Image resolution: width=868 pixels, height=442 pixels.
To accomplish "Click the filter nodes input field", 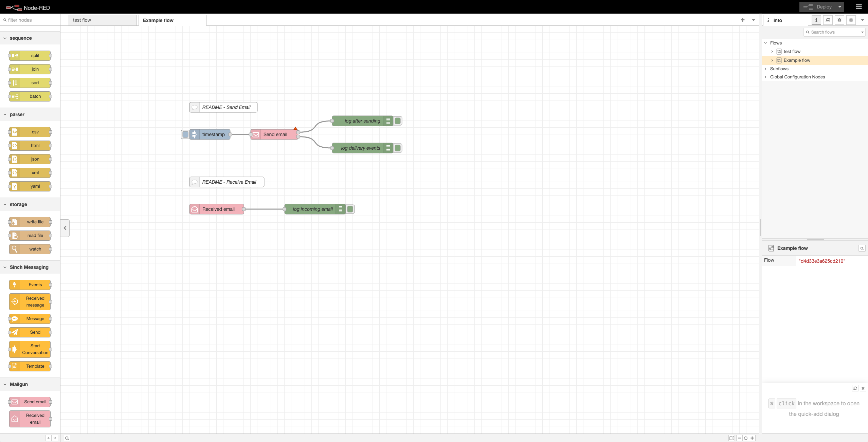I will [32, 20].
